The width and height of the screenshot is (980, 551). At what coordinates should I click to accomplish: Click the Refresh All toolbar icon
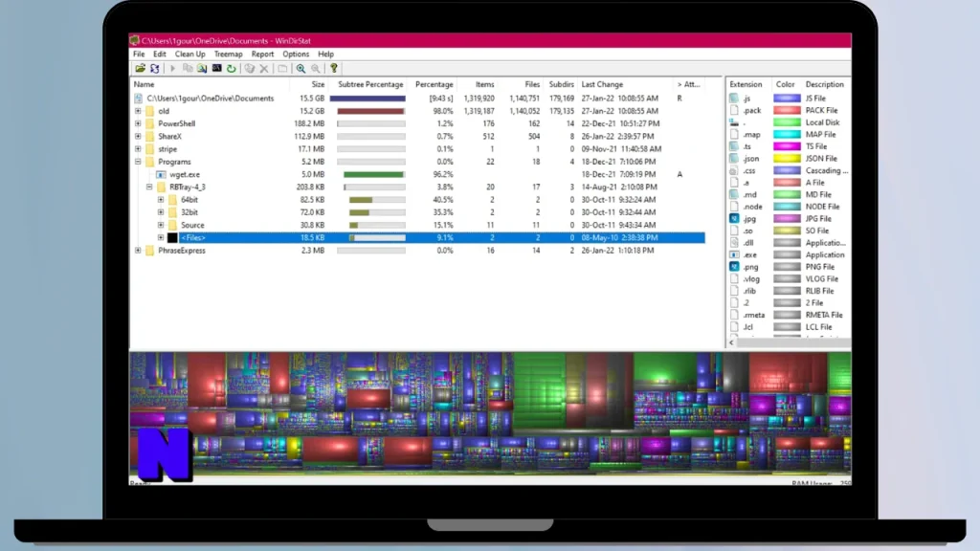coord(154,69)
